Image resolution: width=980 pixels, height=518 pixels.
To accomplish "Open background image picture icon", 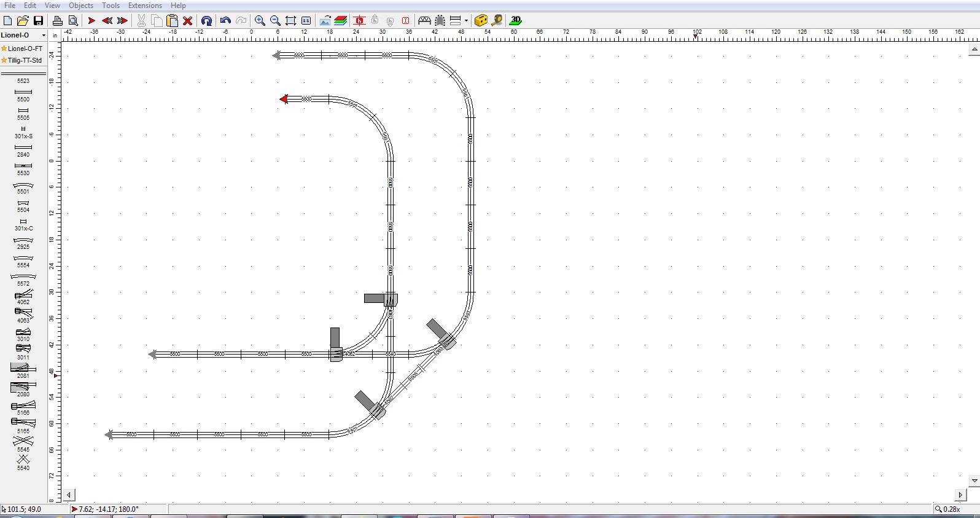I will (x=325, y=20).
